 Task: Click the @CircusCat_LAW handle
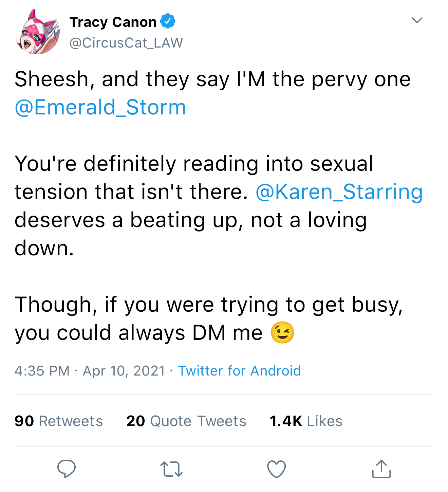(x=126, y=43)
